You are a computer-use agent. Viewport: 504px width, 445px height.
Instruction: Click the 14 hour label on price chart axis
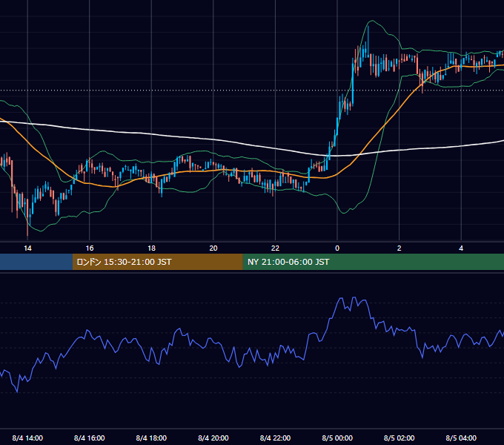27,248
